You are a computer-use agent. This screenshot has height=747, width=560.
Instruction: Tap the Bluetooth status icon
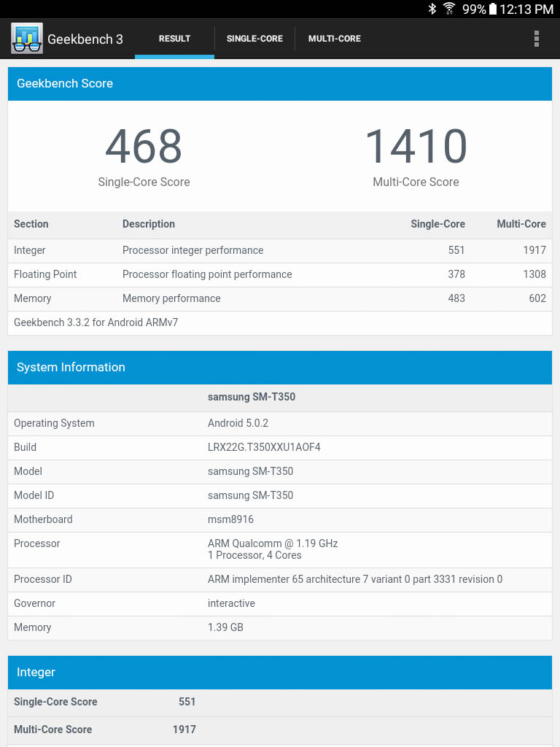click(x=432, y=9)
